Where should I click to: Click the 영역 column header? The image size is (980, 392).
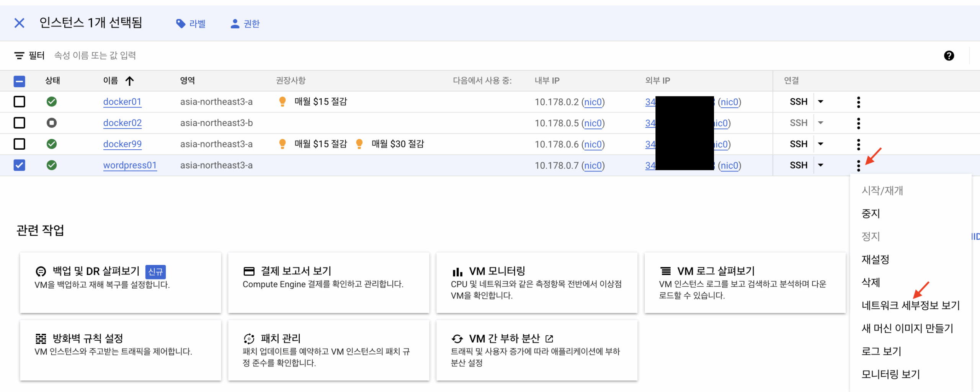[x=188, y=81]
